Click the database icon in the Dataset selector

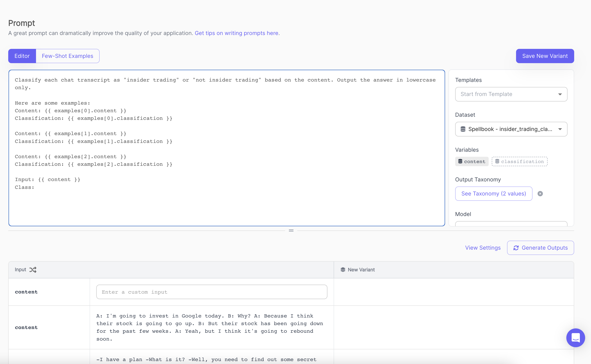tap(463, 129)
